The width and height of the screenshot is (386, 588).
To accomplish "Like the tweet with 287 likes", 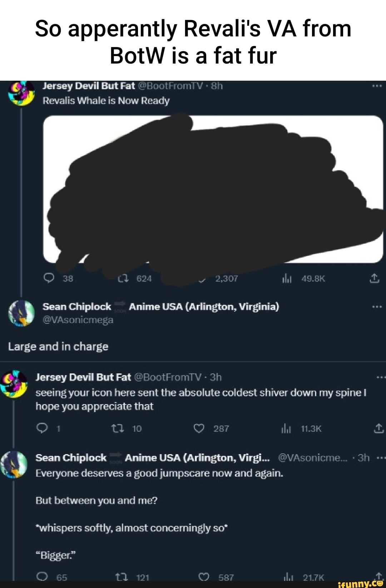I will pos(199,428).
